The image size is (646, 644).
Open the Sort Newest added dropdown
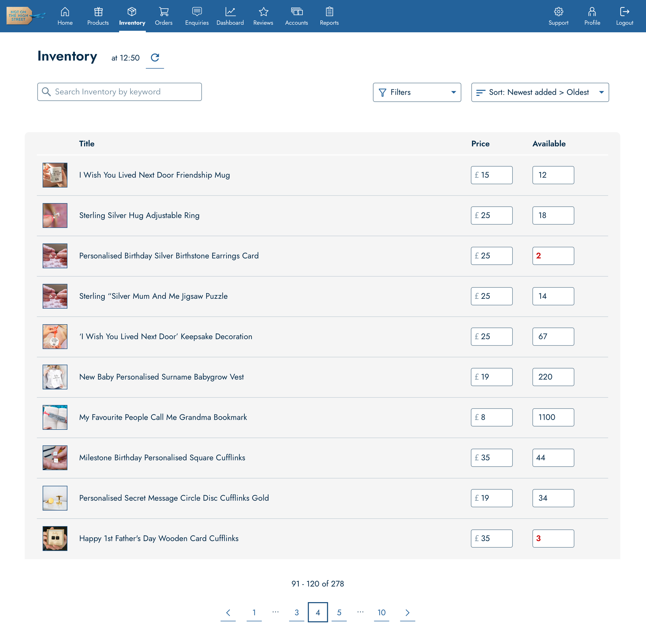click(x=540, y=92)
